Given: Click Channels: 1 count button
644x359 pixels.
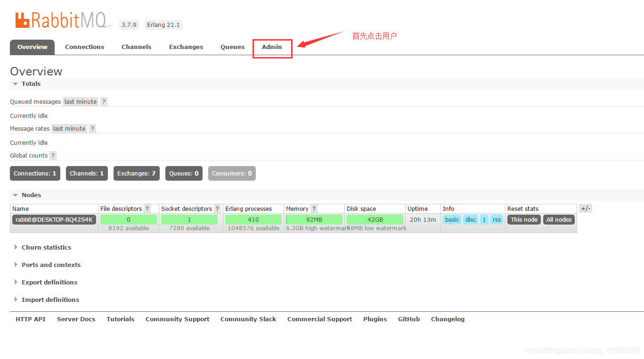Looking at the screenshot, I should click(x=87, y=173).
